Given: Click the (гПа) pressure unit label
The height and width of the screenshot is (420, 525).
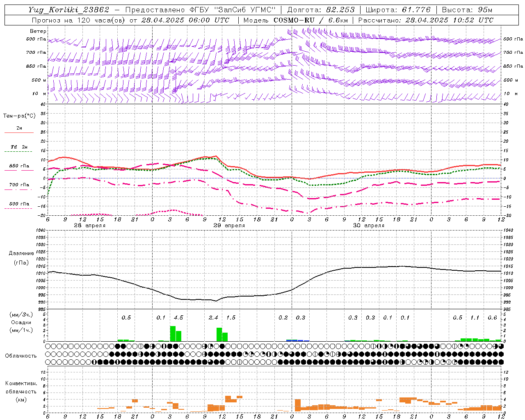Looking at the screenshot, I should pos(21,262).
